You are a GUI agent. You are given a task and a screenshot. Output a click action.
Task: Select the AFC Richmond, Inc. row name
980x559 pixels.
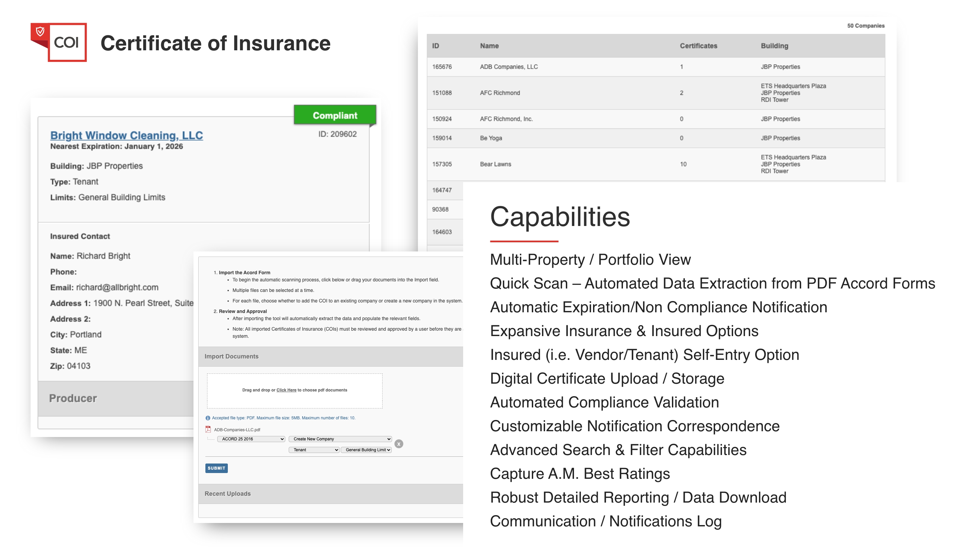click(506, 119)
